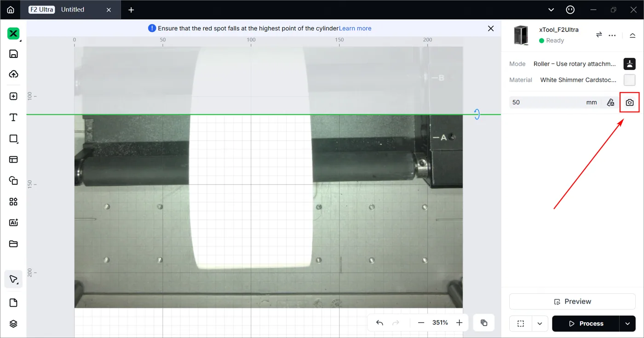Add a new project tab
644x338 pixels.
click(131, 10)
